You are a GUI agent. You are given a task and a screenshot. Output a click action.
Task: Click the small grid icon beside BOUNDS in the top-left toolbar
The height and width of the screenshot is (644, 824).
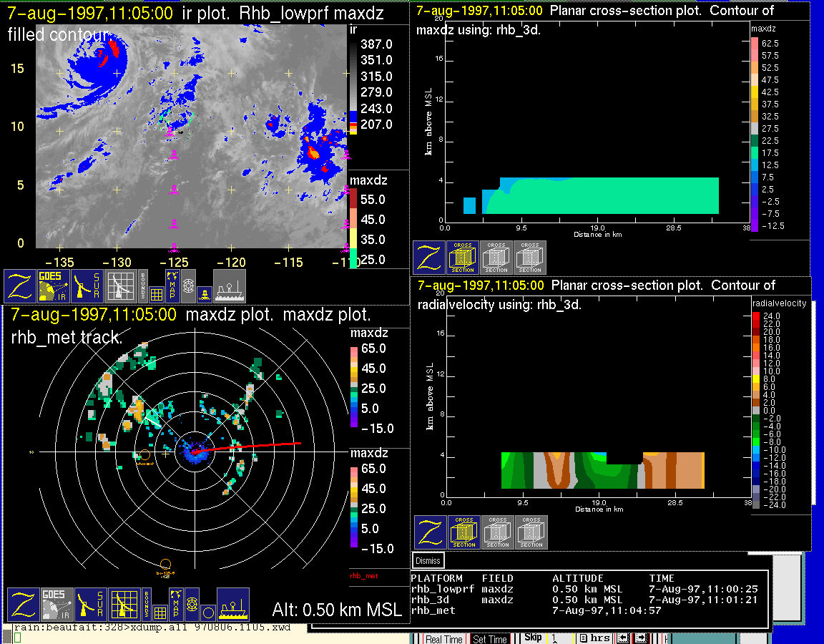pyautogui.click(x=157, y=293)
